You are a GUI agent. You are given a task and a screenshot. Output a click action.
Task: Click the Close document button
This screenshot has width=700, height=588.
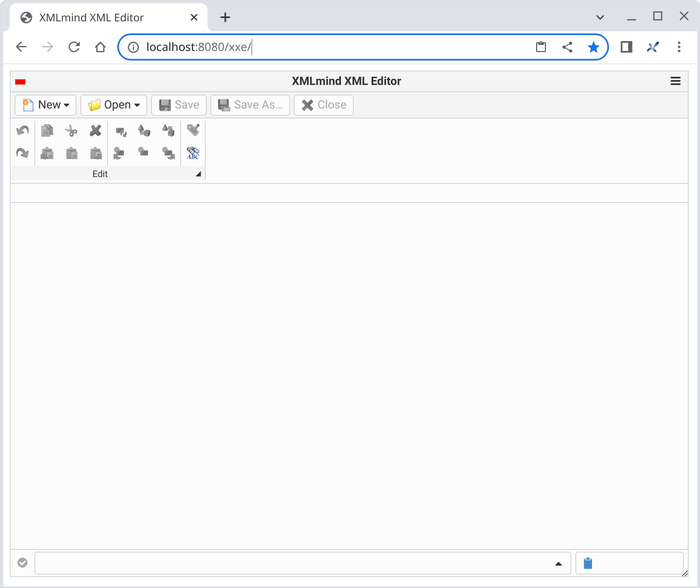323,105
